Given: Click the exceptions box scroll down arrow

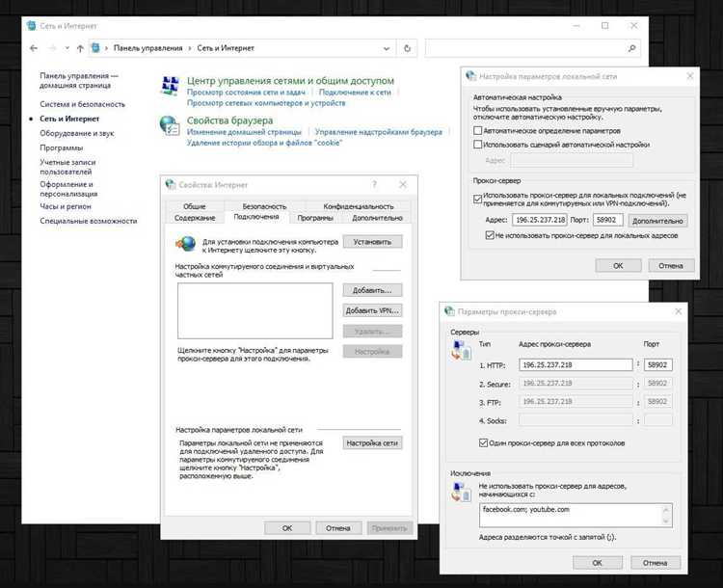Looking at the screenshot, I should 666,521.
